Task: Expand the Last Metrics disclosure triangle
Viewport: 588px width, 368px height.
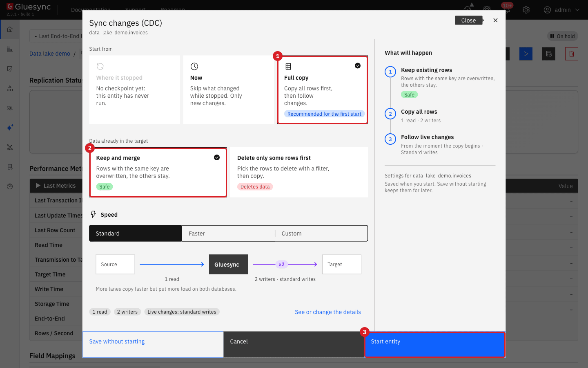Action: point(38,186)
